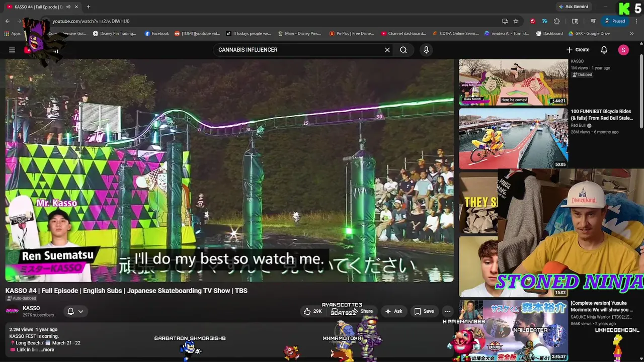Open the Extensions puzzle icon

pyautogui.click(x=557, y=21)
